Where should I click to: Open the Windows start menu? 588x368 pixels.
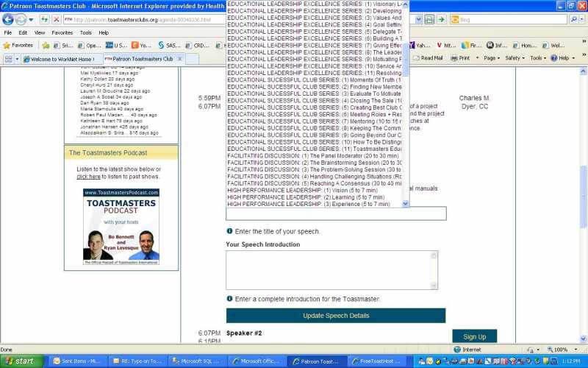click(x=21, y=361)
